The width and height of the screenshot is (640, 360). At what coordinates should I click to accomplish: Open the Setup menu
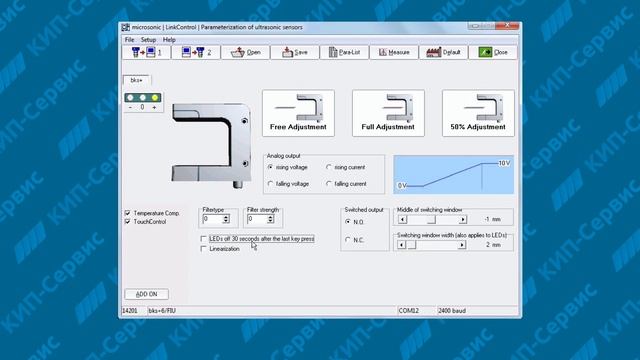tap(148, 40)
